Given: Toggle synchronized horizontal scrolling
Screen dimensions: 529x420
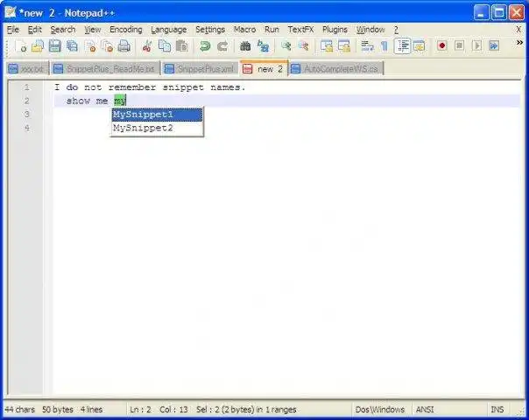Looking at the screenshot, I should tap(344, 45).
